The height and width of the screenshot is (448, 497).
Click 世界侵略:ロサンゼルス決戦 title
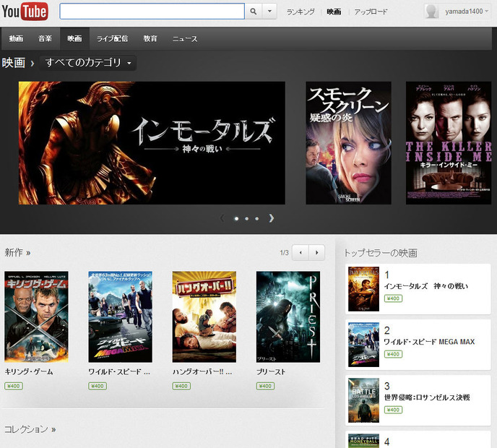coord(427,397)
